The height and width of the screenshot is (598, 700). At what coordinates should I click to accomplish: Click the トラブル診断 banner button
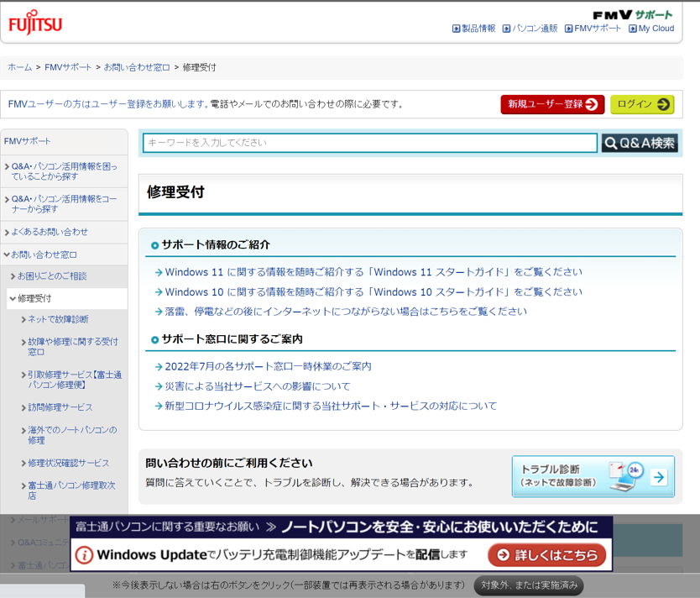pyautogui.click(x=593, y=476)
